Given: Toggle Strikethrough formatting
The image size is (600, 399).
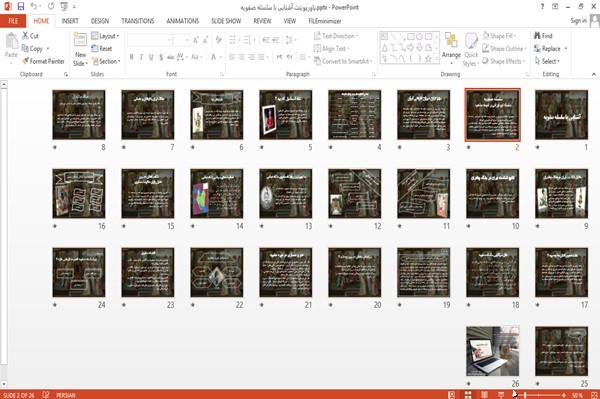Looking at the screenshot, I should (x=171, y=57).
